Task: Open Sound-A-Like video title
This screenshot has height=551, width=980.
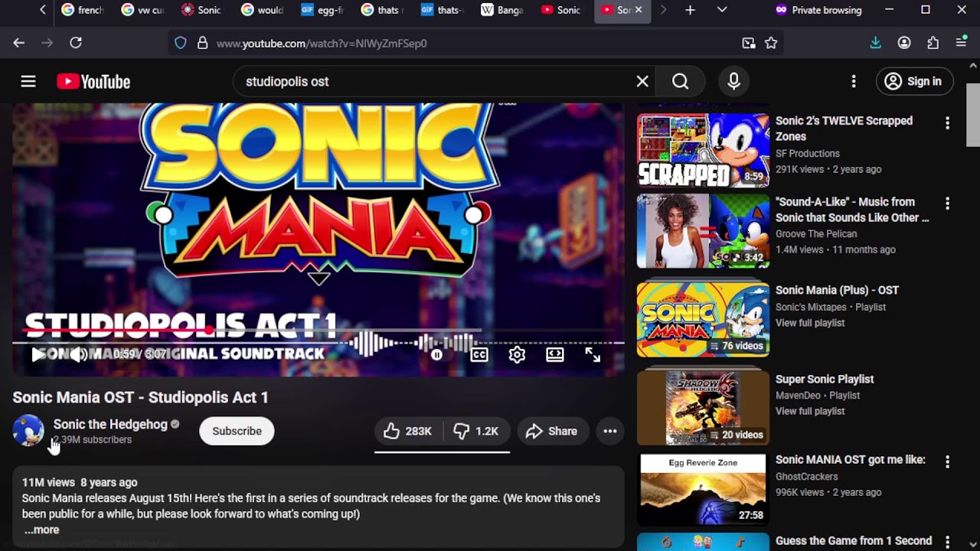Action: pyautogui.click(x=851, y=210)
